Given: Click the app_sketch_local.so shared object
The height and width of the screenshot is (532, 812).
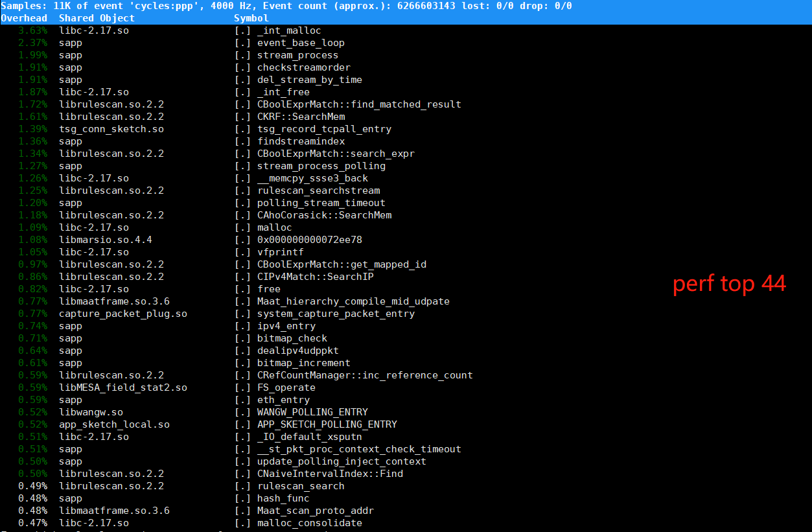Looking at the screenshot, I should [x=114, y=424].
